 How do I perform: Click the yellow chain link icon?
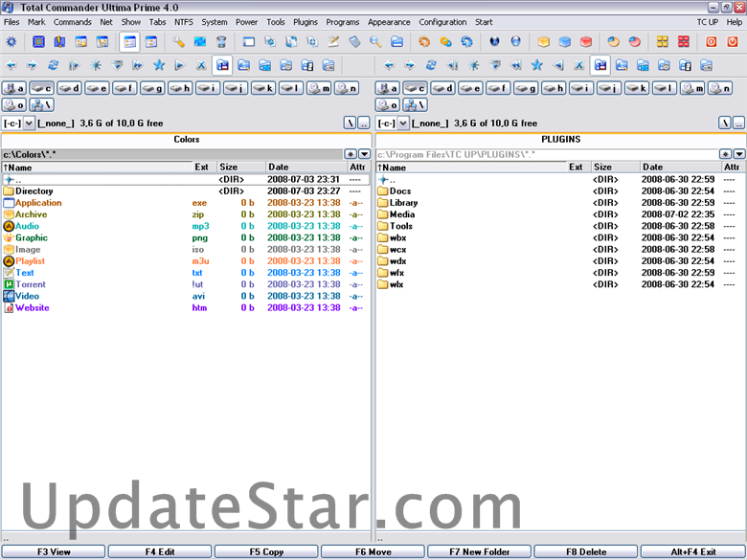[445, 42]
